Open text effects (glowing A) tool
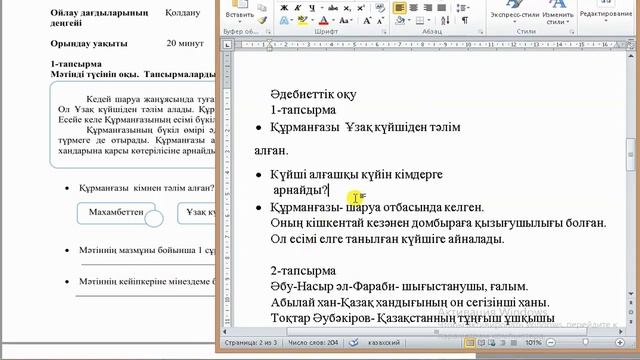This screenshot has height=360, width=640. [x=284, y=20]
